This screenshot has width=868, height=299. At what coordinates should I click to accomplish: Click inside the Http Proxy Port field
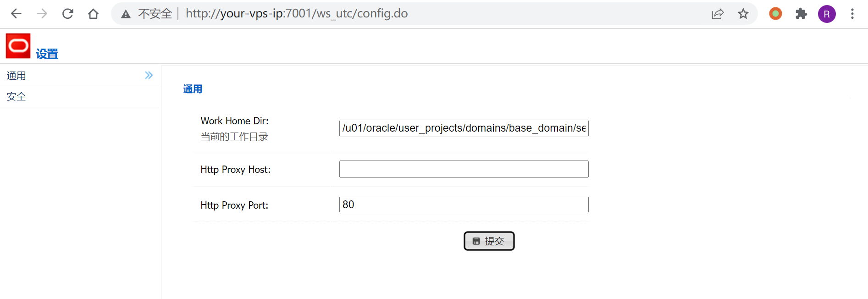tap(463, 204)
